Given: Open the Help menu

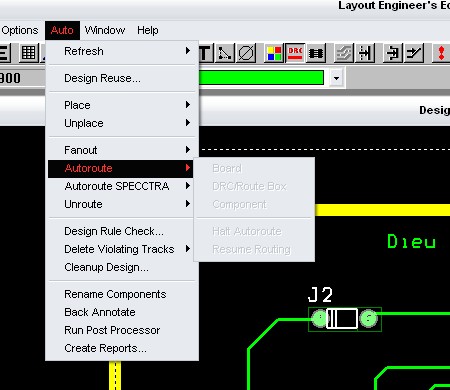Looking at the screenshot, I should coord(148,30).
